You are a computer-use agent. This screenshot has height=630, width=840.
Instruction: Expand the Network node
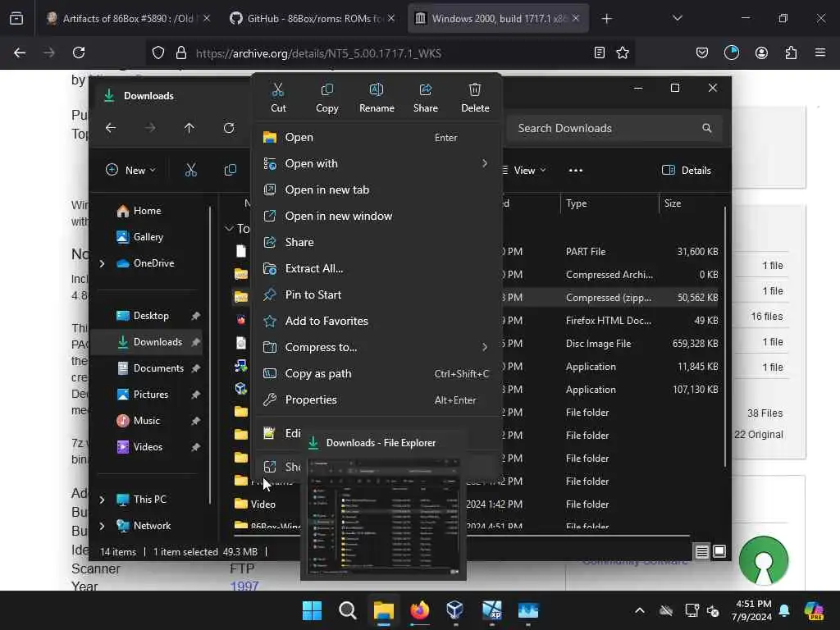tap(103, 526)
